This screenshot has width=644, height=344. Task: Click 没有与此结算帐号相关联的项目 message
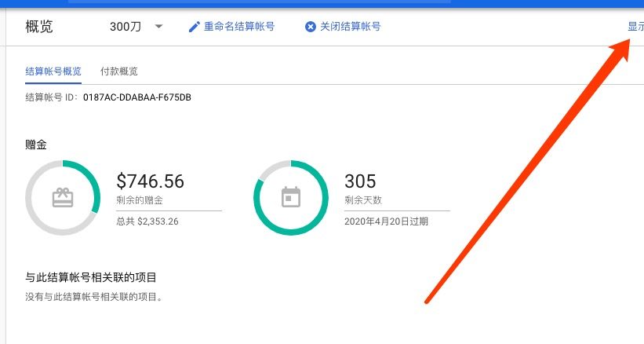tap(93, 297)
